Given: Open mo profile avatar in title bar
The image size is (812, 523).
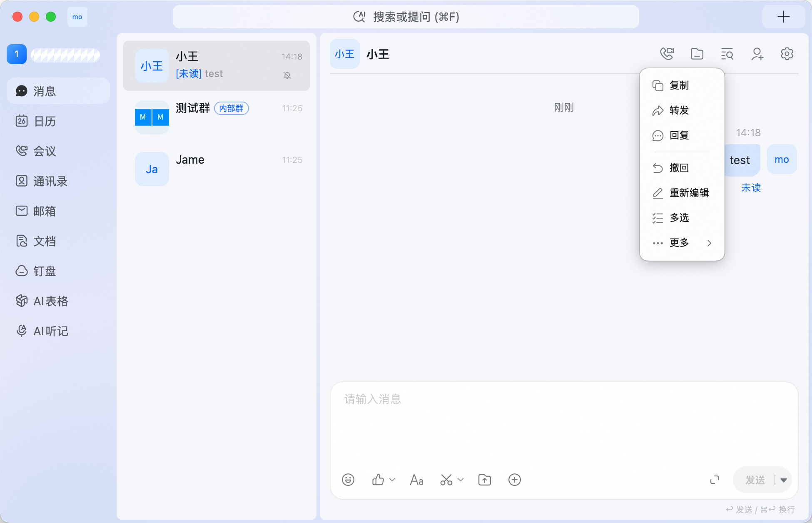Looking at the screenshot, I should pyautogui.click(x=77, y=17).
